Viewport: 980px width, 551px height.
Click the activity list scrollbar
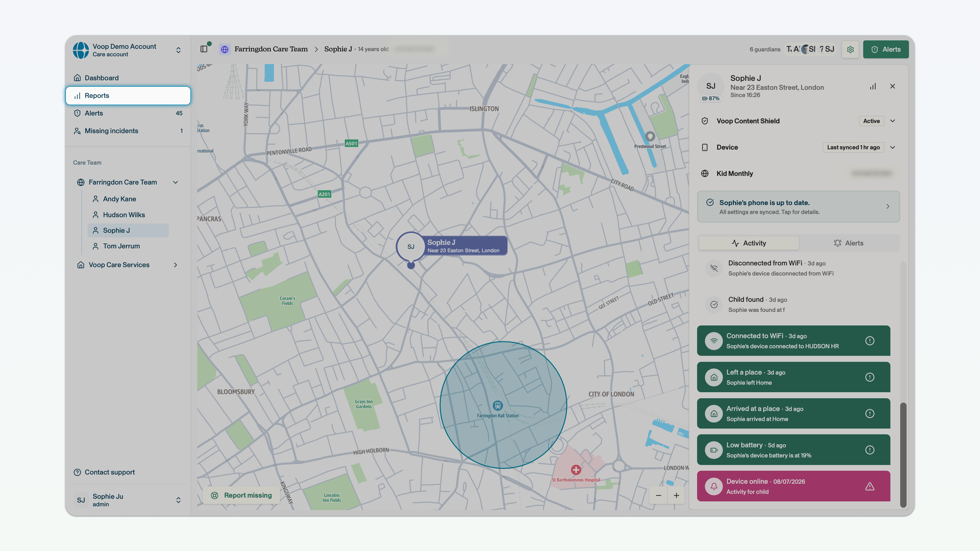(903, 455)
